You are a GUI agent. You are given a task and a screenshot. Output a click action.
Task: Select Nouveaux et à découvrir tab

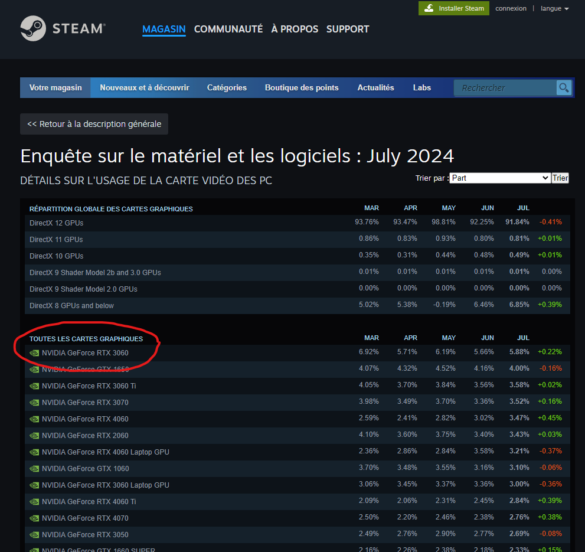coord(144,88)
